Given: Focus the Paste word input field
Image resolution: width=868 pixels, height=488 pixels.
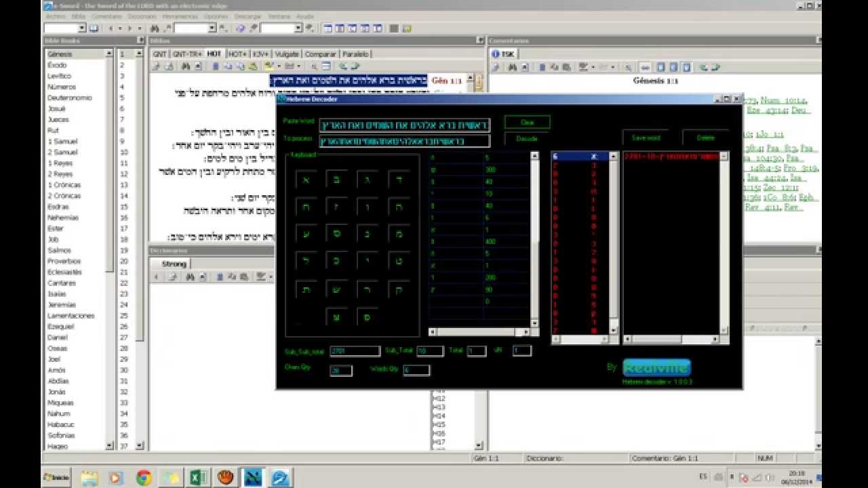Looking at the screenshot, I should pos(405,124).
